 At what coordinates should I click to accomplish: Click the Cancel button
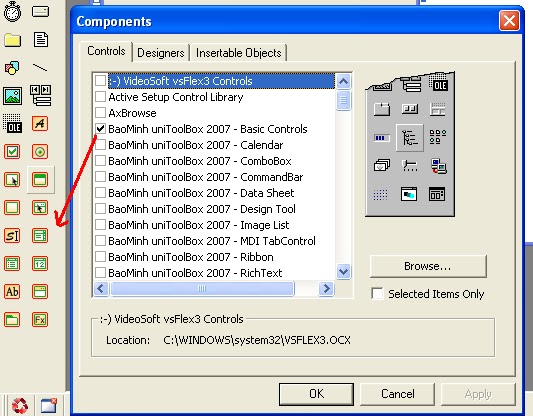(x=397, y=394)
